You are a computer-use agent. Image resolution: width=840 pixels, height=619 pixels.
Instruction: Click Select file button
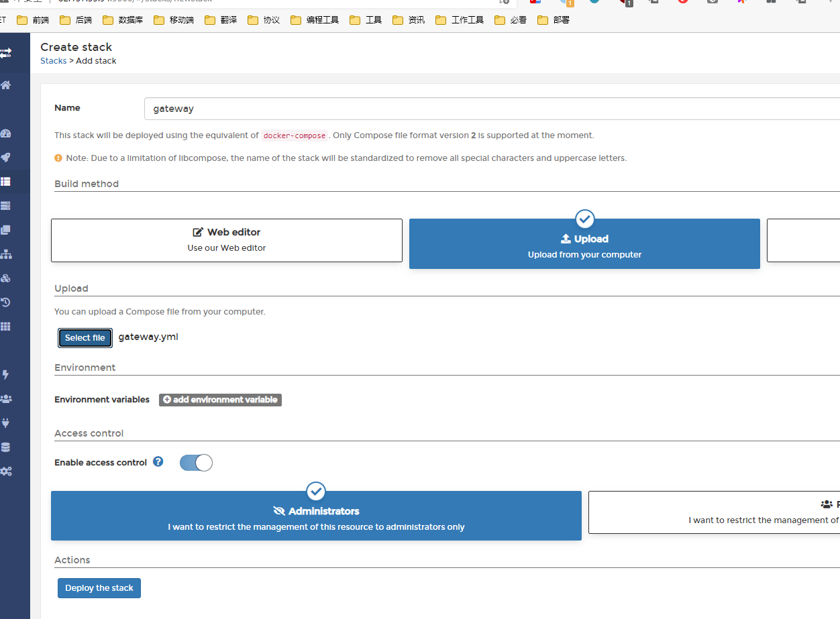coord(85,338)
